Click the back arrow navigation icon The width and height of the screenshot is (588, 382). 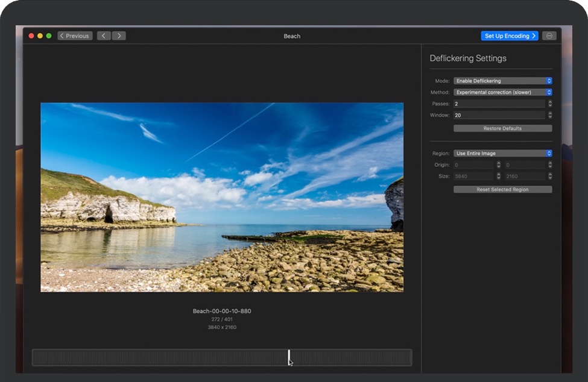click(104, 36)
